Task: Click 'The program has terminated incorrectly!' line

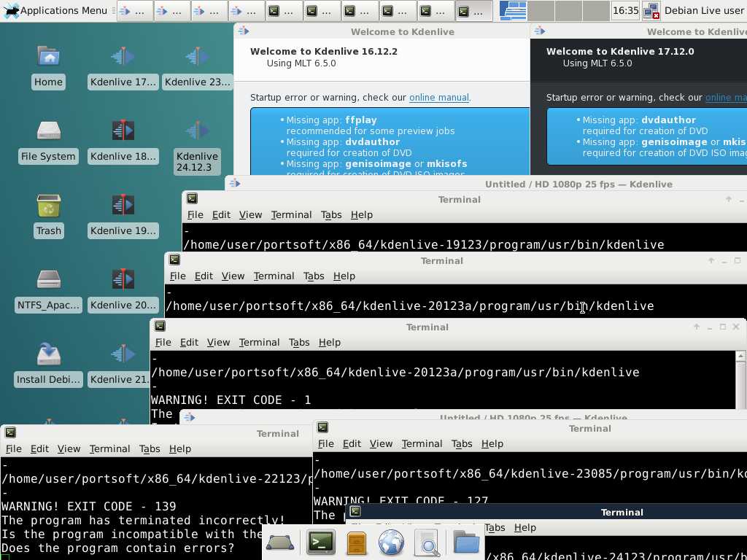Action: click(143, 520)
